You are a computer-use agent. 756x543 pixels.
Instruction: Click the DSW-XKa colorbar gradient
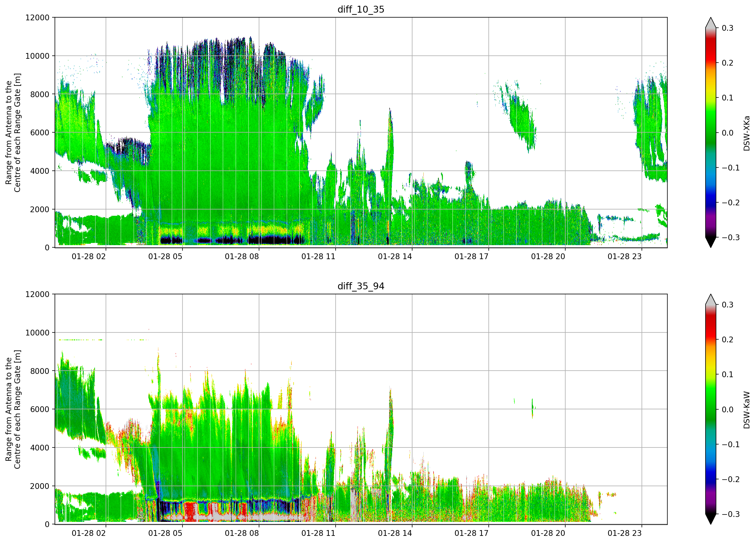(x=711, y=132)
